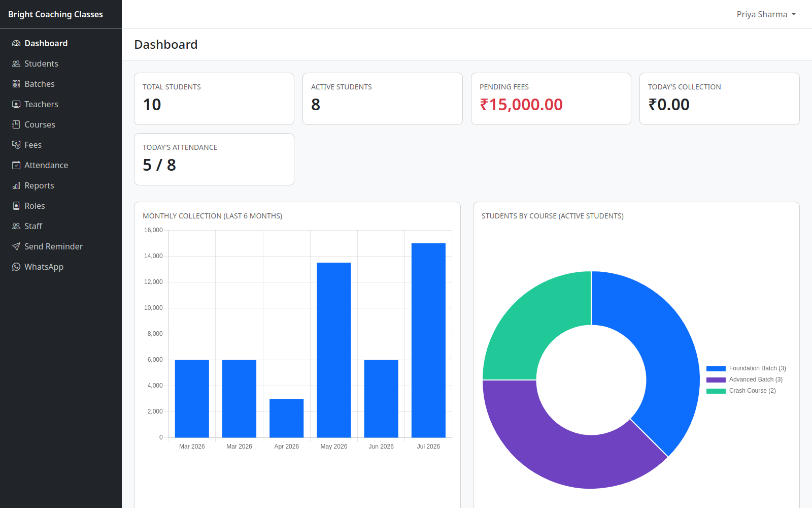The width and height of the screenshot is (812, 508).
Task: Click the Reports bar-chart icon
Action: 16,185
